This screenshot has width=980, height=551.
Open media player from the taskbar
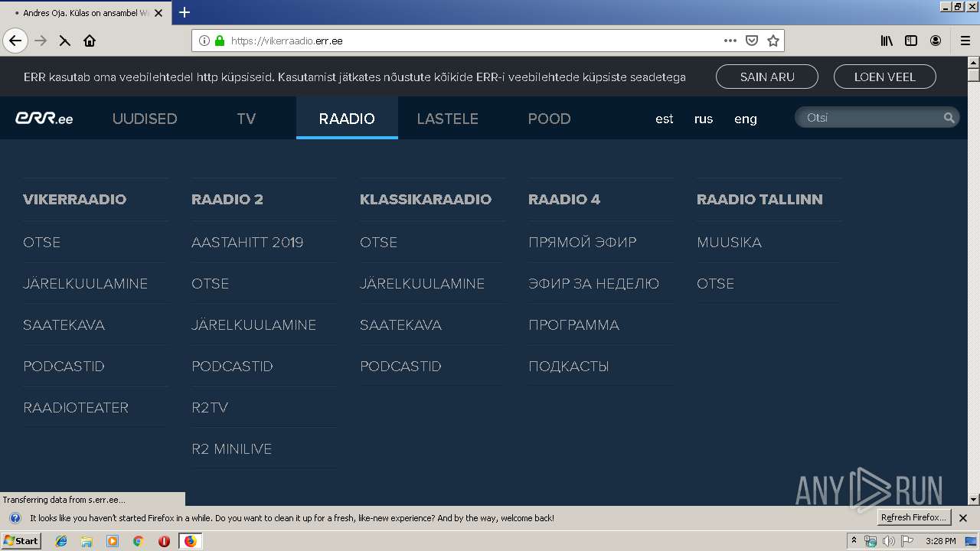(113, 541)
